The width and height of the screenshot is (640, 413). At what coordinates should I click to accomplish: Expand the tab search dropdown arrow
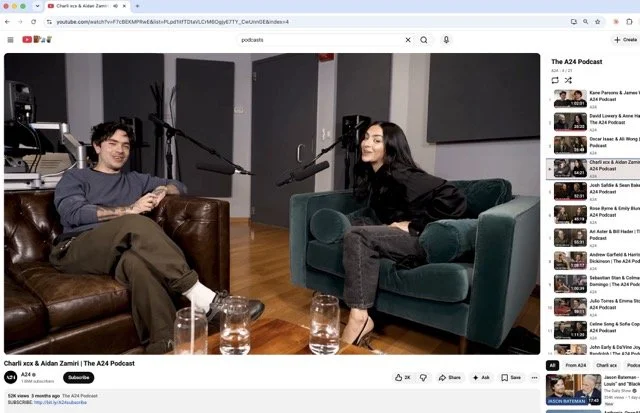pos(37,6)
